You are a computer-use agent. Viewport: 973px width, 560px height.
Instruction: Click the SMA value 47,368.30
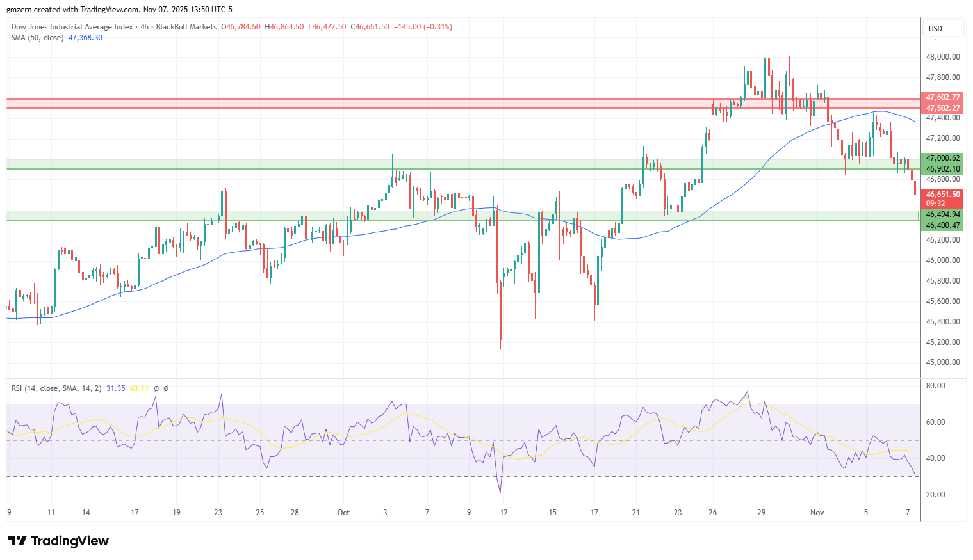pyautogui.click(x=85, y=38)
